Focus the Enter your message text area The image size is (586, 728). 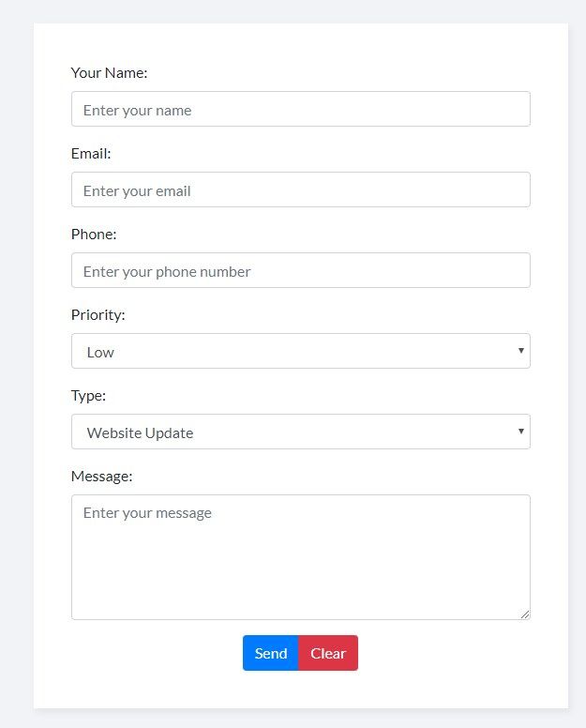coord(301,557)
